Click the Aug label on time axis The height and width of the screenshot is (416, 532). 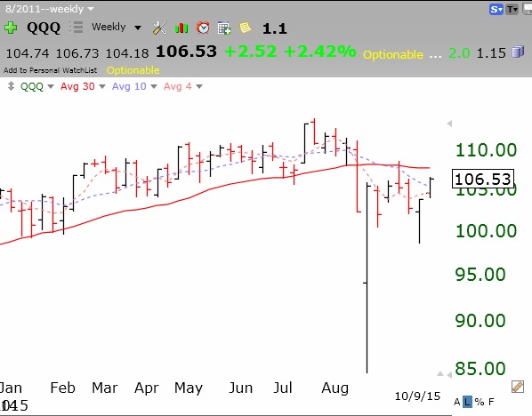point(335,388)
